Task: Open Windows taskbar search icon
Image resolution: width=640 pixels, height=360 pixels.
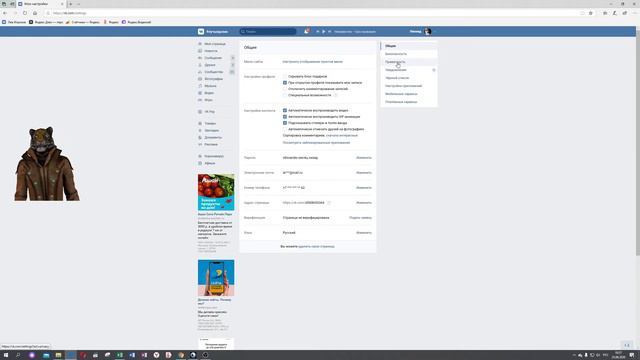Action: coord(18,355)
